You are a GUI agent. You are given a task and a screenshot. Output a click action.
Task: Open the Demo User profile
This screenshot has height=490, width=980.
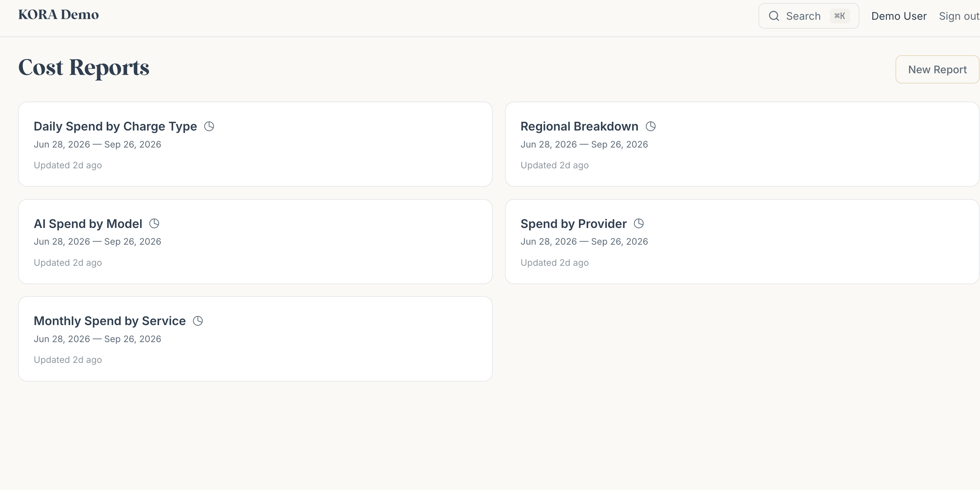coord(899,16)
